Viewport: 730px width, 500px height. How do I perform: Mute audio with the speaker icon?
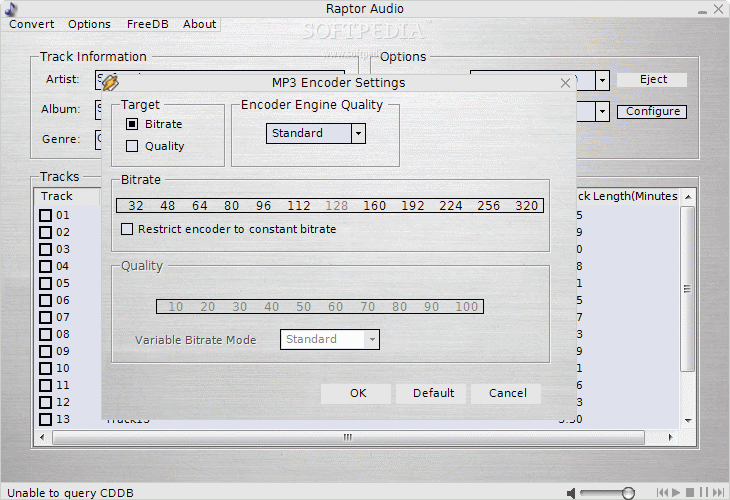click(571, 493)
